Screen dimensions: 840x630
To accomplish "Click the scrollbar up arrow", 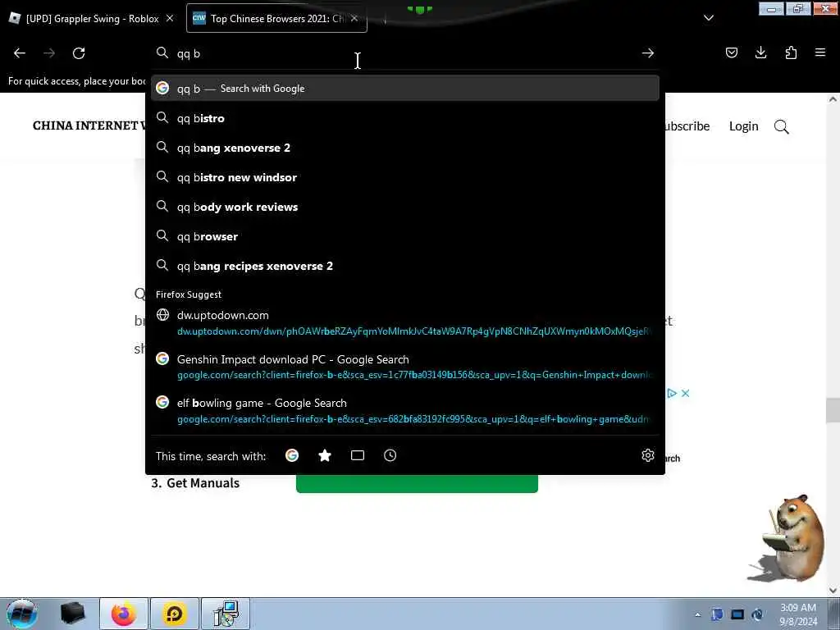I will click(833, 99).
